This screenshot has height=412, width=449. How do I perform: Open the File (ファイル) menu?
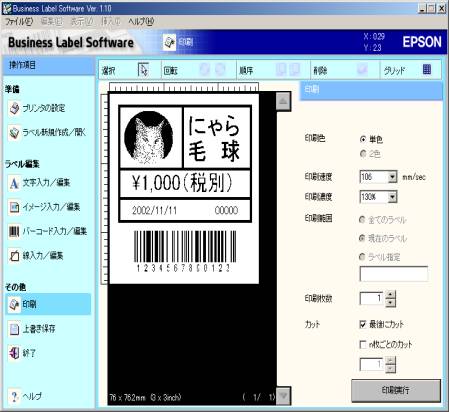[19, 22]
